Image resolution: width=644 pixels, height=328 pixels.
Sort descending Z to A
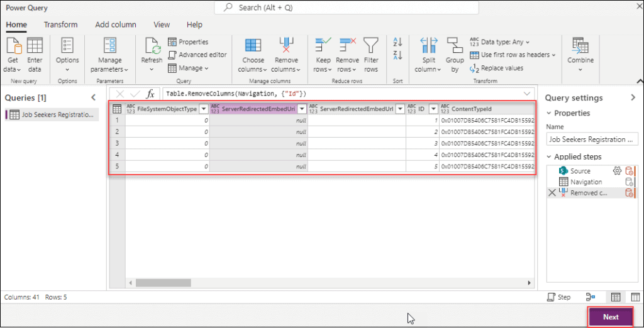(x=397, y=55)
